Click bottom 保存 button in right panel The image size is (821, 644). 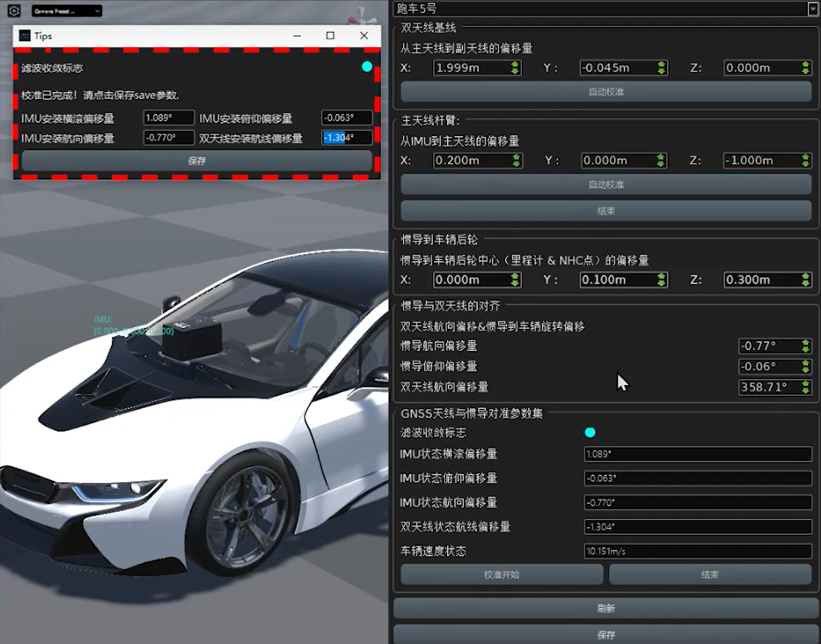tap(606, 634)
